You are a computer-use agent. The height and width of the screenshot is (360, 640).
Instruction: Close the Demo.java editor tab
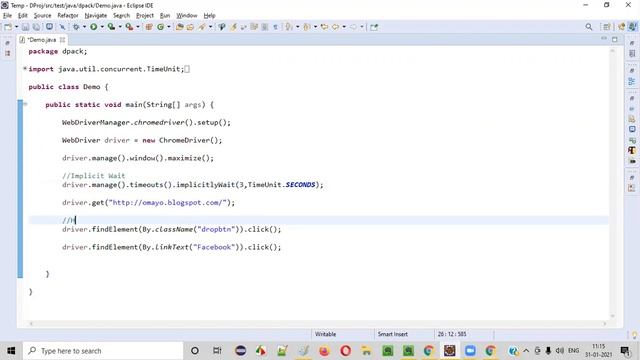coord(62,40)
